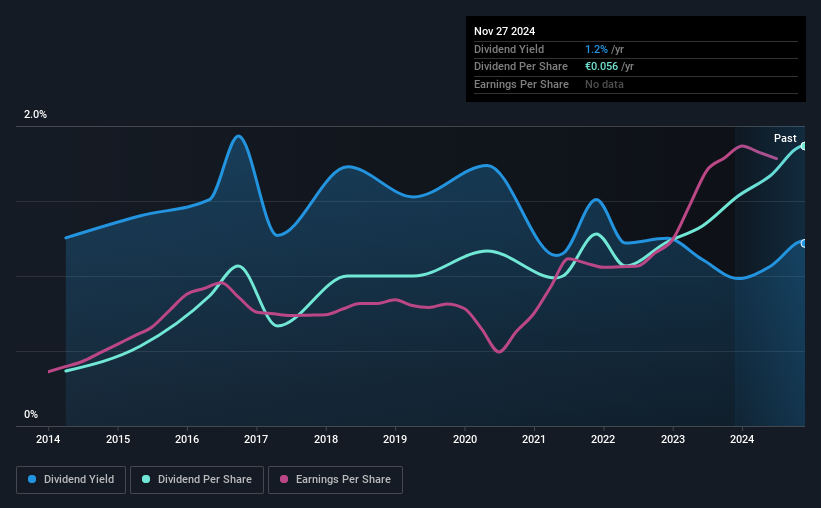Click the blue Dividend Yield legend dot

(x=32, y=479)
